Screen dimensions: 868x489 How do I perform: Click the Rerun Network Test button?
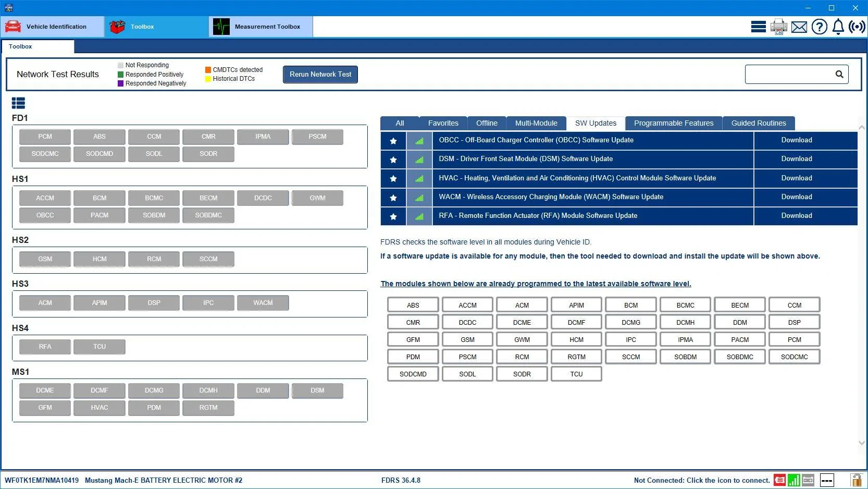click(x=320, y=74)
